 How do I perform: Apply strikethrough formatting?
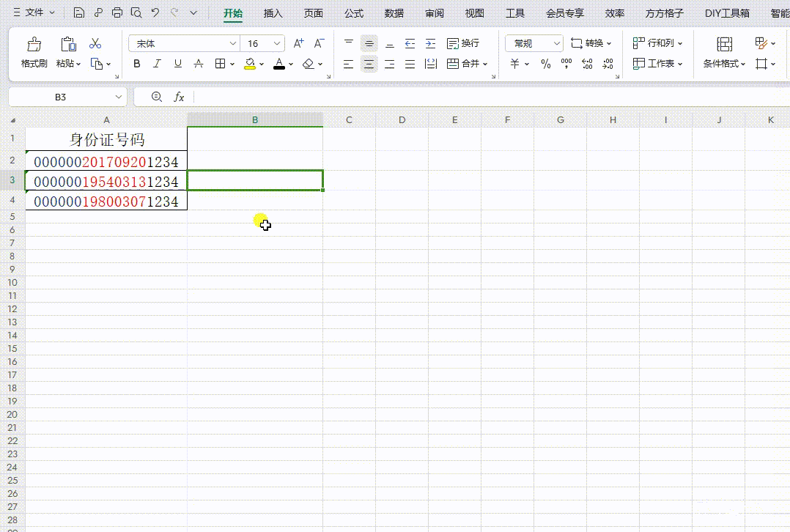pyautogui.click(x=199, y=64)
